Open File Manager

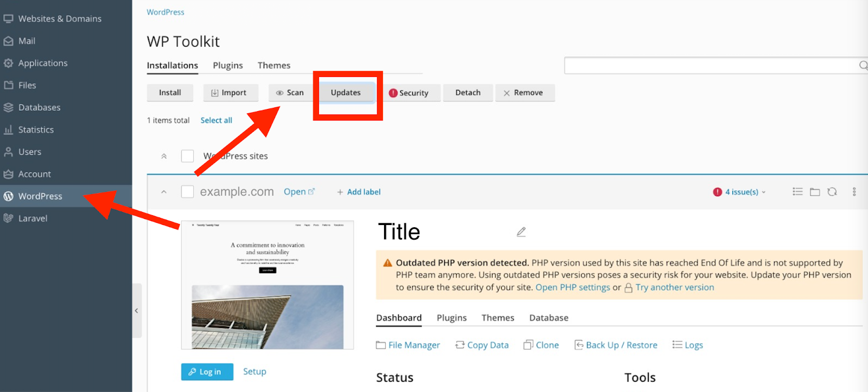tap(408, 345)
